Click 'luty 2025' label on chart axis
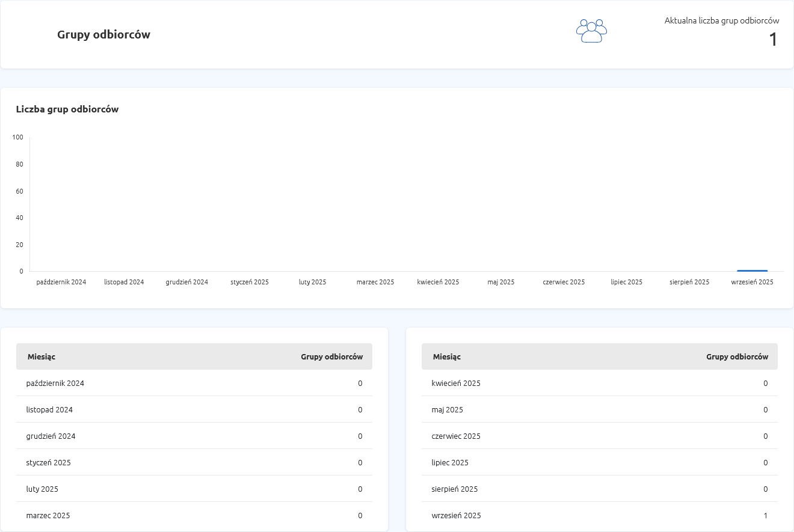 [x=312, y=282]
